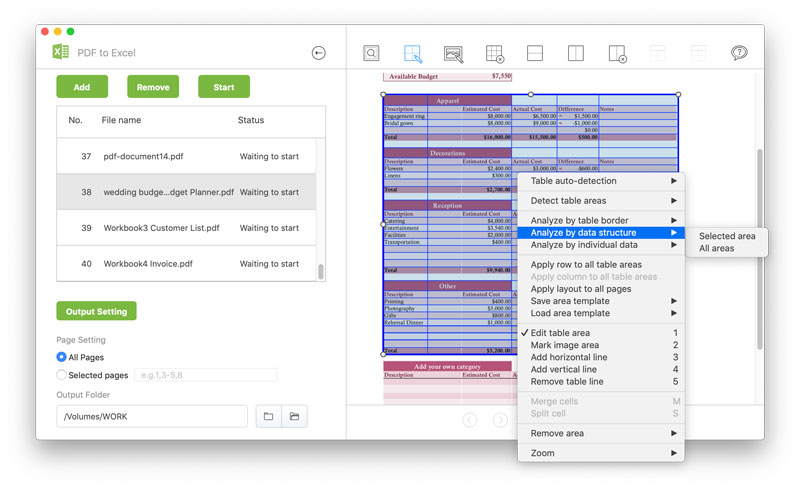Expand Analyze by individual data submenu

pyautogui.click(x=601, y=245)
